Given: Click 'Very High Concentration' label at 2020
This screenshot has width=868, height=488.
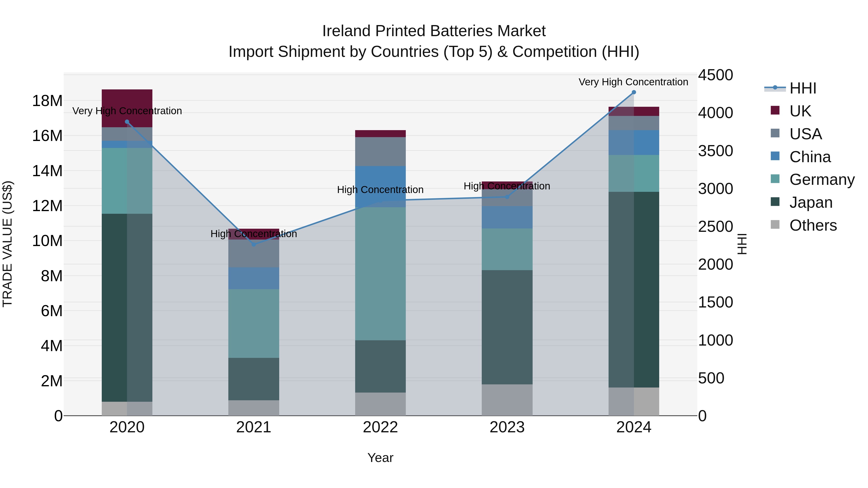Looking at the screenshot, I should pos(127,111).
